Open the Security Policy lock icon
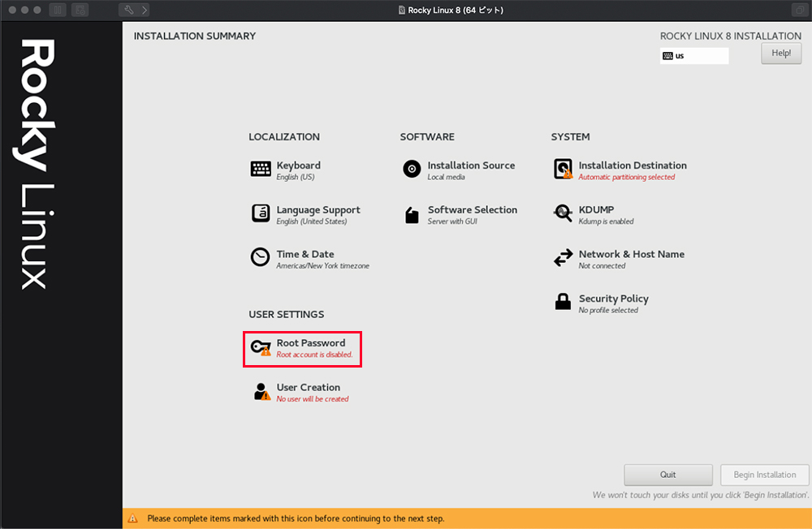Viewport: 812px width, 529px height. click(563, 301)
